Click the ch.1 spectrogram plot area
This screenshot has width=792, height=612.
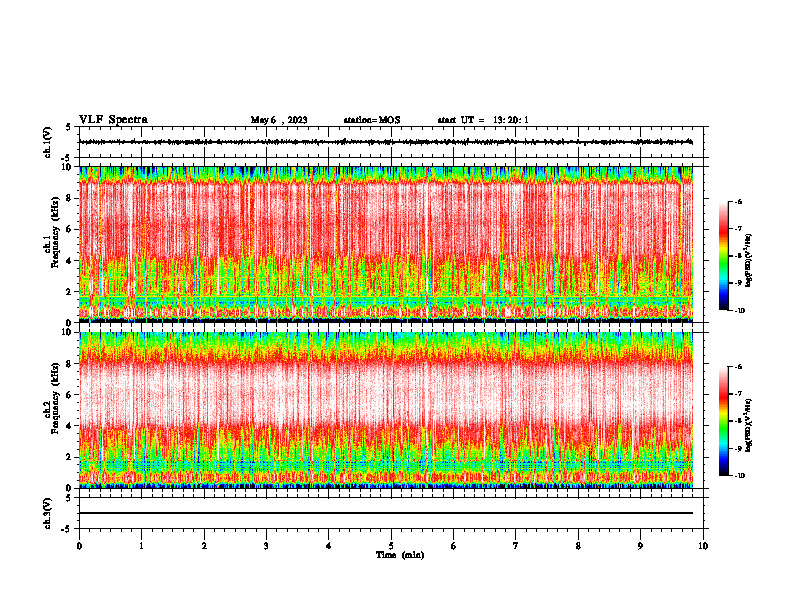(x=386, y=244)
